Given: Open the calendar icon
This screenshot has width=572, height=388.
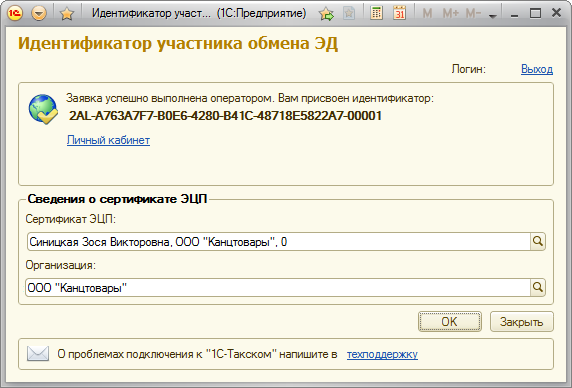Looking at the screenshot, I should point(399,13).
